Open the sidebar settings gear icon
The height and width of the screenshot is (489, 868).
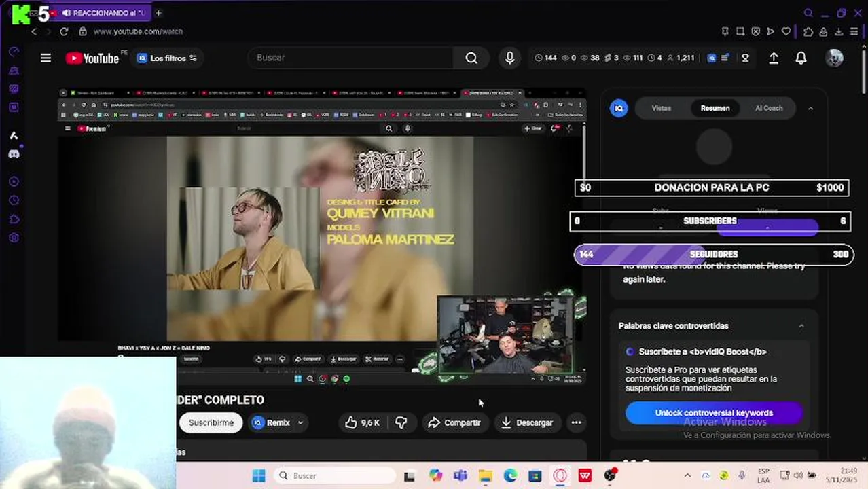[x=14, y=238]
